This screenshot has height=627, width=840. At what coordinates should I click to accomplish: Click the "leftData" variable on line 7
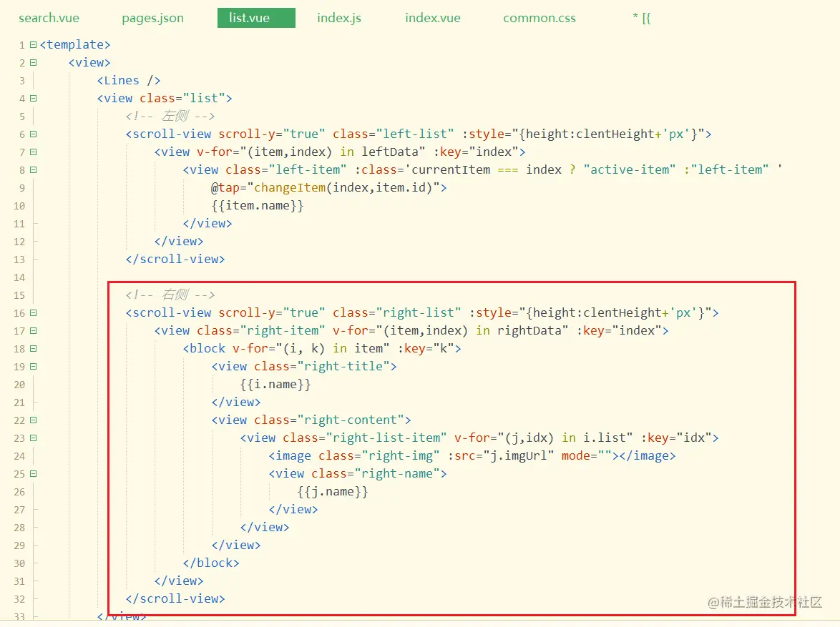(390, 152)
